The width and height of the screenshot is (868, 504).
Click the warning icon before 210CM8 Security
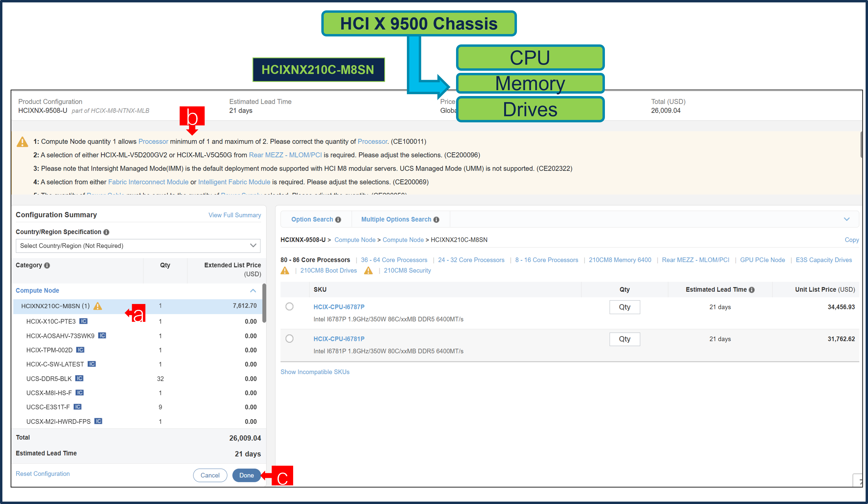pos(368,270)
